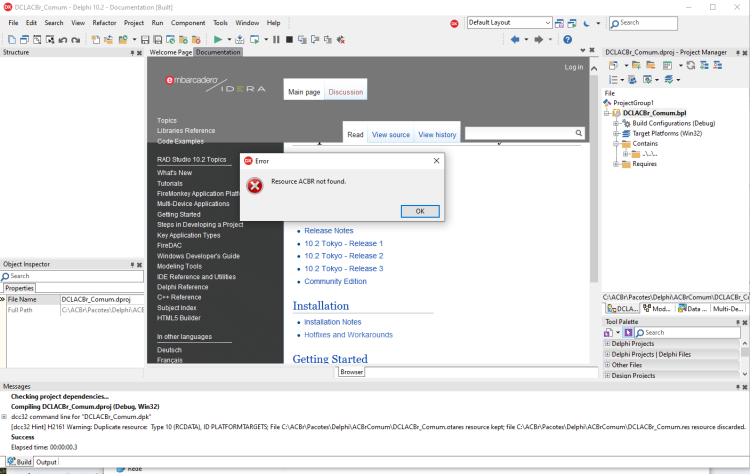Toggle the Messages panel pin
The height and width of the screenshot is (474, 750).
tap(738, 387)
